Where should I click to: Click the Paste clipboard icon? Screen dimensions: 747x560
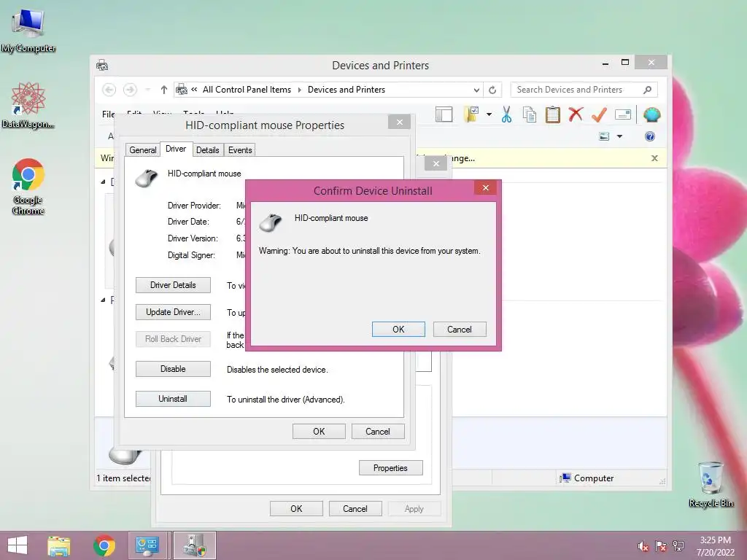click(553, 114)
